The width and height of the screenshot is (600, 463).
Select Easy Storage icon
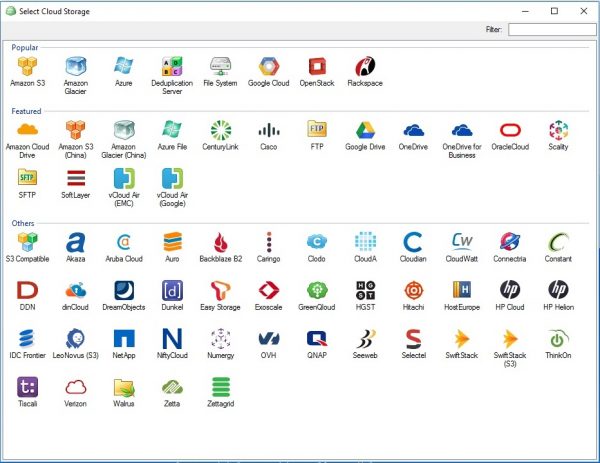click(x=220, y=290)
